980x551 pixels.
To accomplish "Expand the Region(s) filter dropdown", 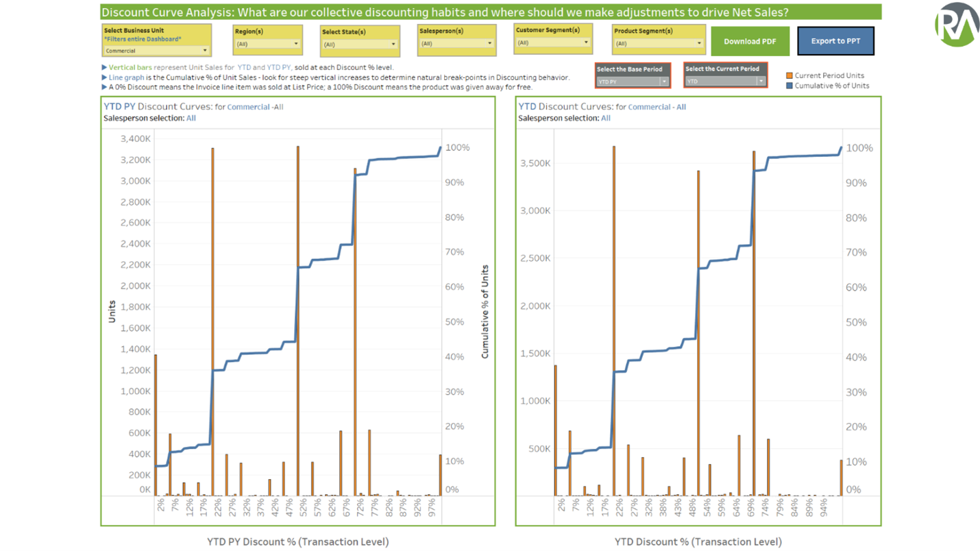I will tap(267, 44).
